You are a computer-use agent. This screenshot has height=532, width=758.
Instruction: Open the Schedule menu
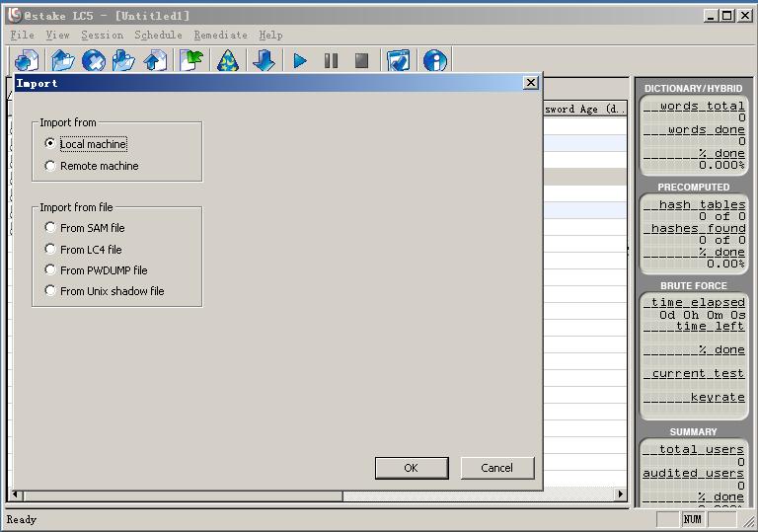[x=158, y=36]
